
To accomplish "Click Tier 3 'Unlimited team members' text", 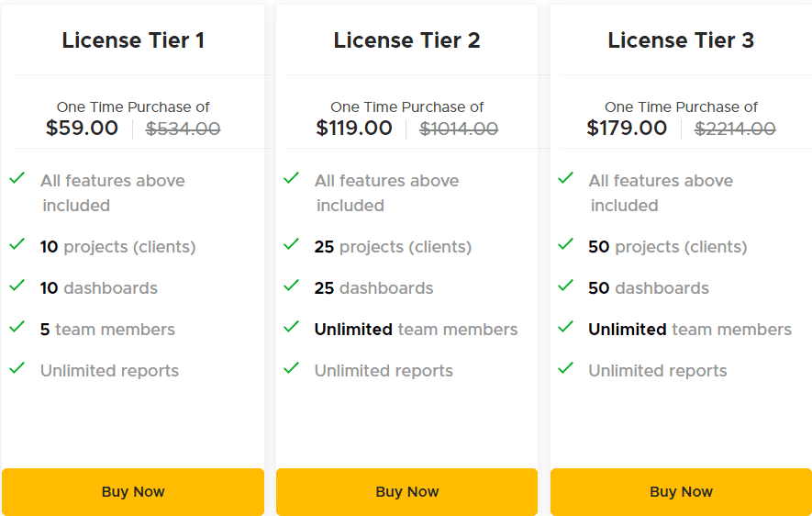I will point(690,330).
